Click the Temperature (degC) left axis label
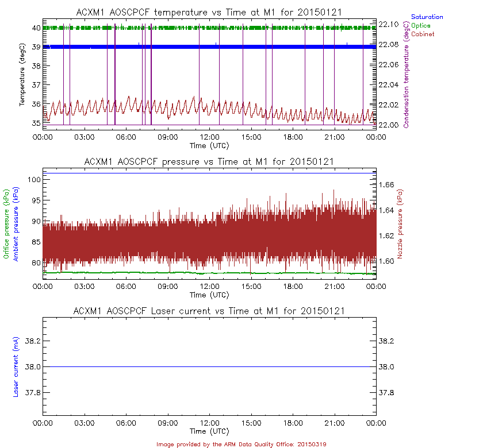This screenshot has width=483, height=448. pyautogui.click(x=22, y=75)
